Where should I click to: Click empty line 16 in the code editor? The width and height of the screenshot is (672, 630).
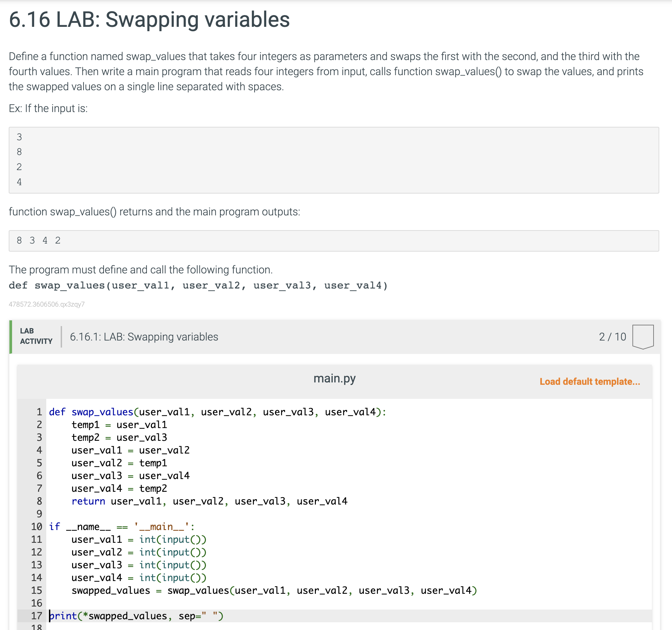203,603
